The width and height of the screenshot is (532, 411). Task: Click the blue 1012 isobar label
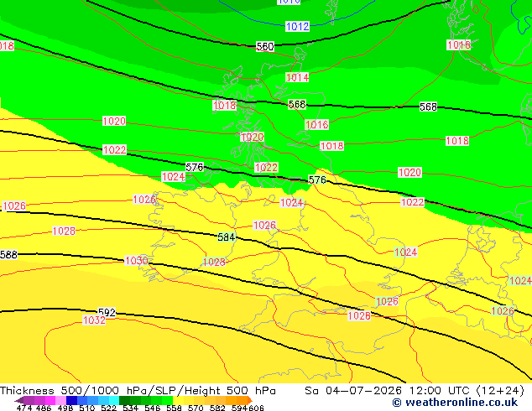pos(298,27)
